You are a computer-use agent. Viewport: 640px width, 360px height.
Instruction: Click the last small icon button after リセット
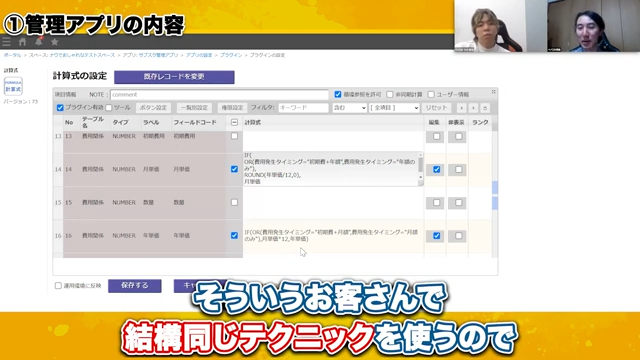click(485, 108)
